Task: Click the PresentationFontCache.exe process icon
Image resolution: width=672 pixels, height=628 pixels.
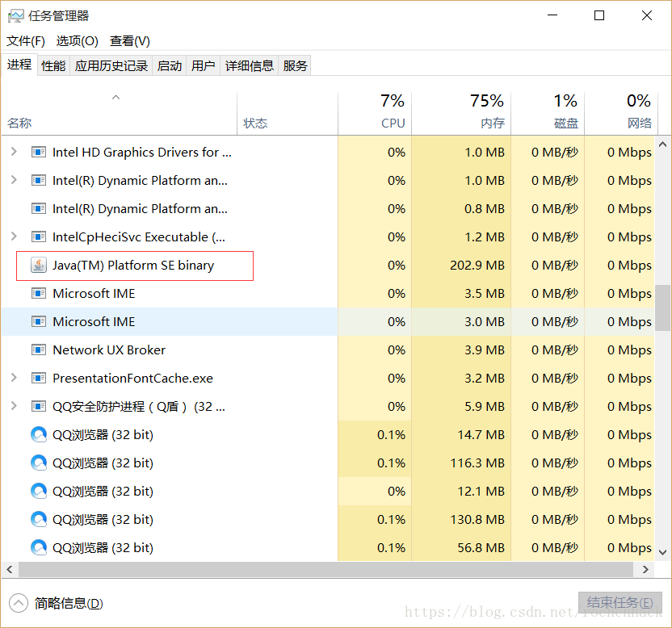Action: point(39,379)
